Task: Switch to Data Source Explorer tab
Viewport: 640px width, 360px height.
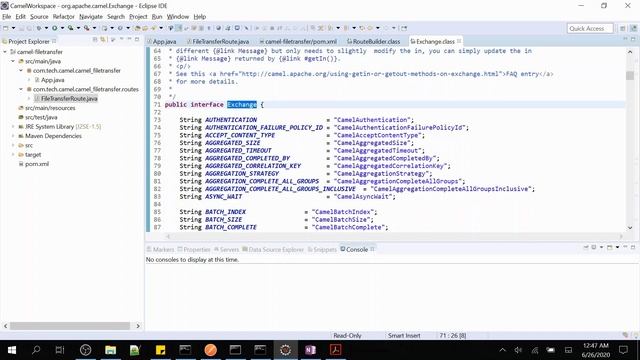Action: (x=273, y=249)
